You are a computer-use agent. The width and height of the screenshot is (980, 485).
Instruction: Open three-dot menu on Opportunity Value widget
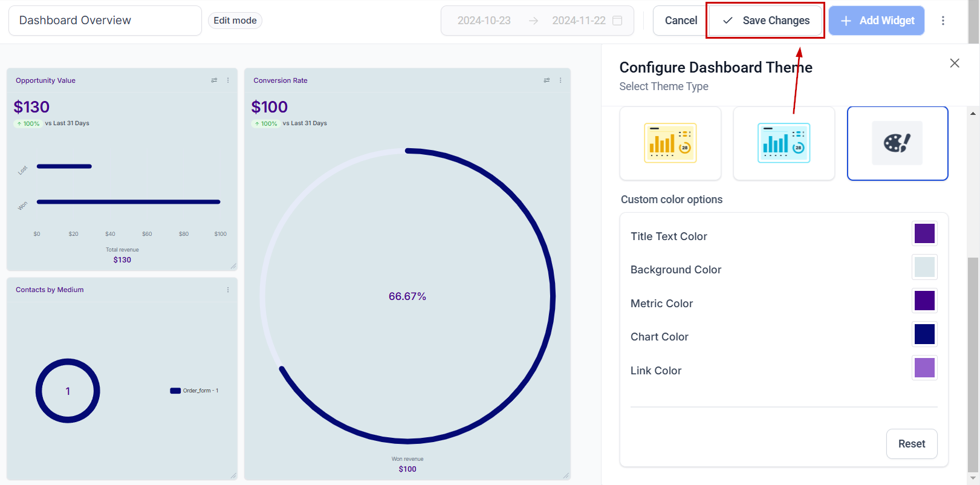228,80
